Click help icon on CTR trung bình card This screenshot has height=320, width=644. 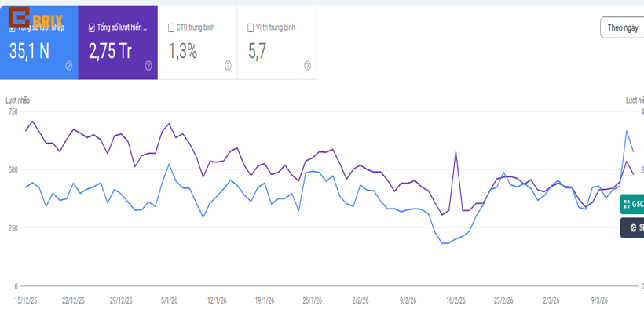pos(228,66)
